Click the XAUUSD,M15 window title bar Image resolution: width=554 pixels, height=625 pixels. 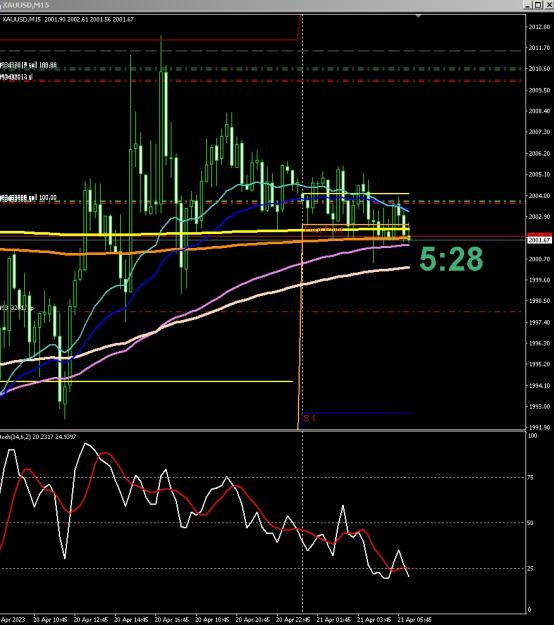(x=259, y=5)
